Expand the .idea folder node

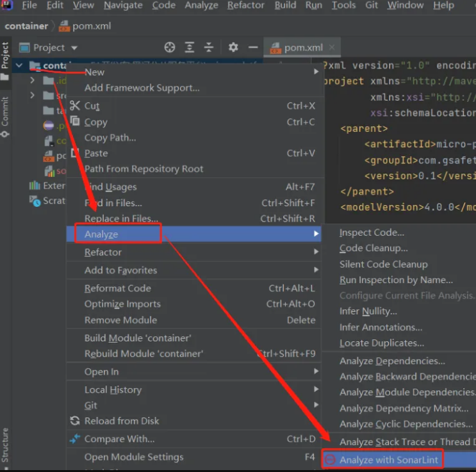32,81
